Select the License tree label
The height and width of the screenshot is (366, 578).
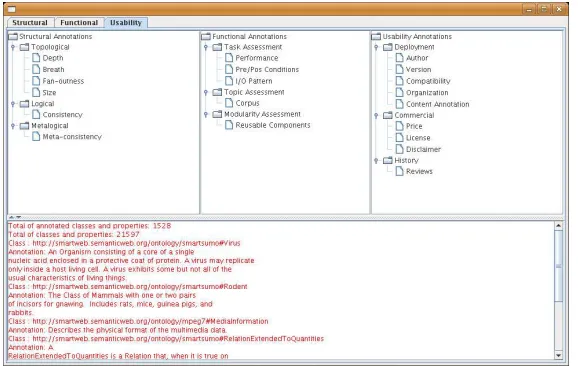pos(418,138)
